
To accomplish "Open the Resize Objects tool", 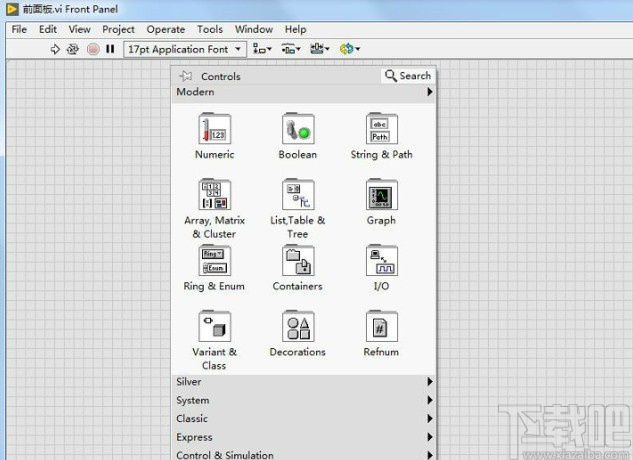I will click(x=319, y=49).
